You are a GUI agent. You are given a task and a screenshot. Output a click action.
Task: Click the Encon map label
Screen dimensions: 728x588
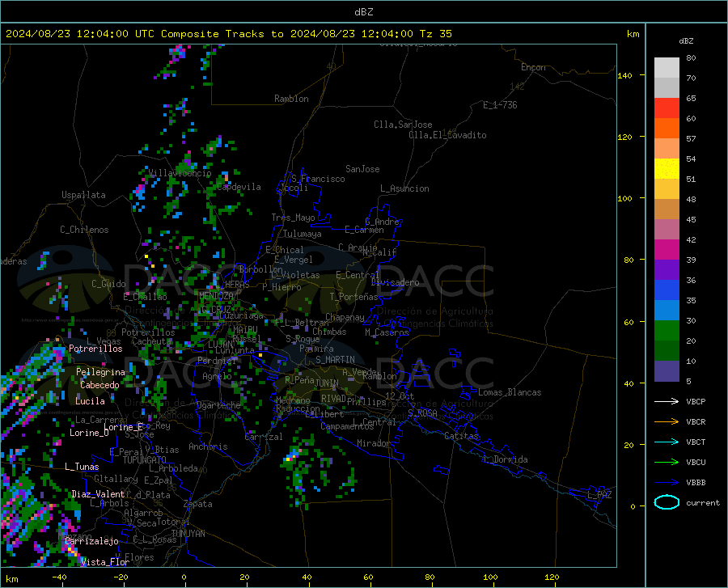(x=533, y=67)
